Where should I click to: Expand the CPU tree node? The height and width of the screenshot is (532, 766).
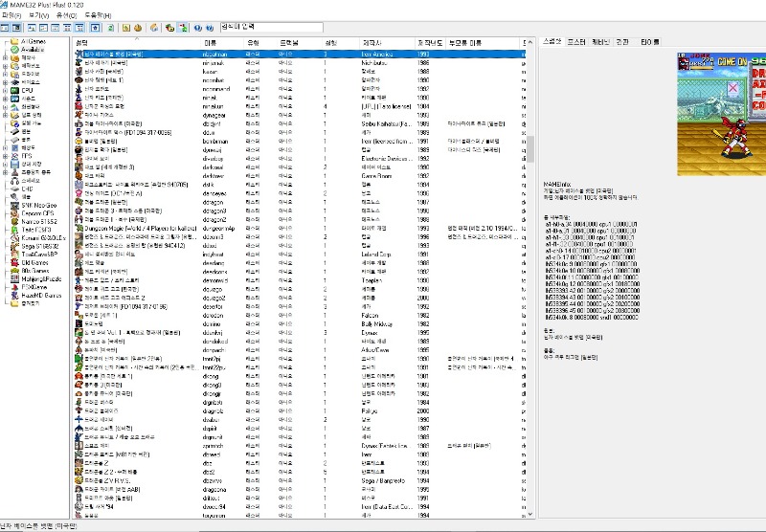tap(6, 90)
